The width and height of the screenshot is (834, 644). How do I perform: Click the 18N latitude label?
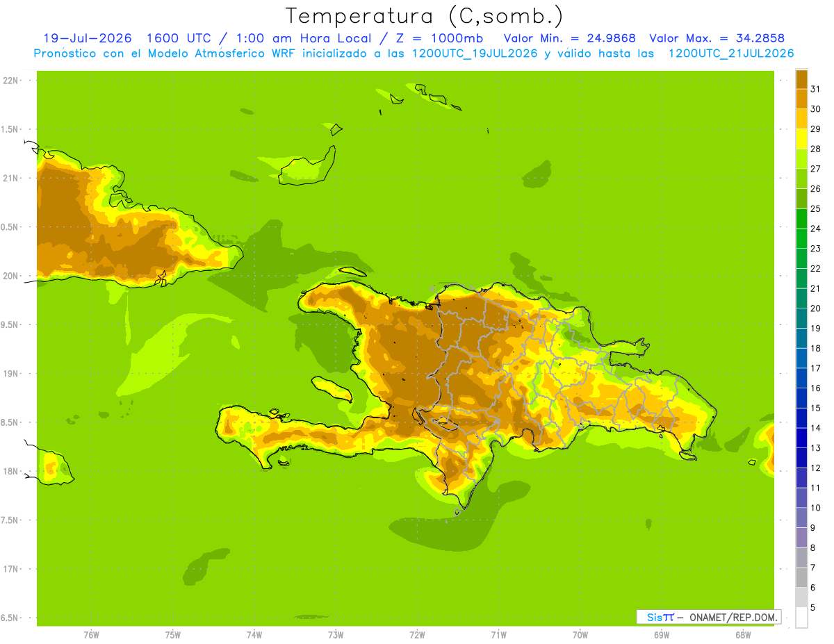pos(10,471)
